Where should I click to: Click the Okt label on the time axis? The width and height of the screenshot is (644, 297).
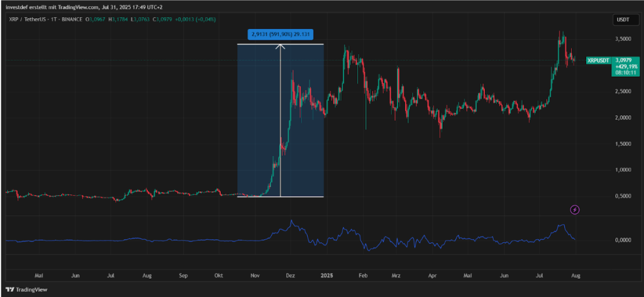tap(219, 276)
